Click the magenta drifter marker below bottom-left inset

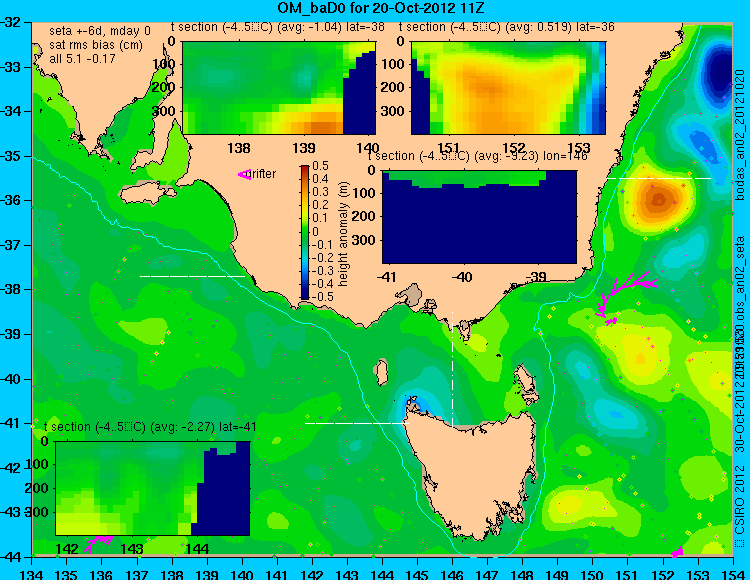pyautogui.click(x=99, y=543)
